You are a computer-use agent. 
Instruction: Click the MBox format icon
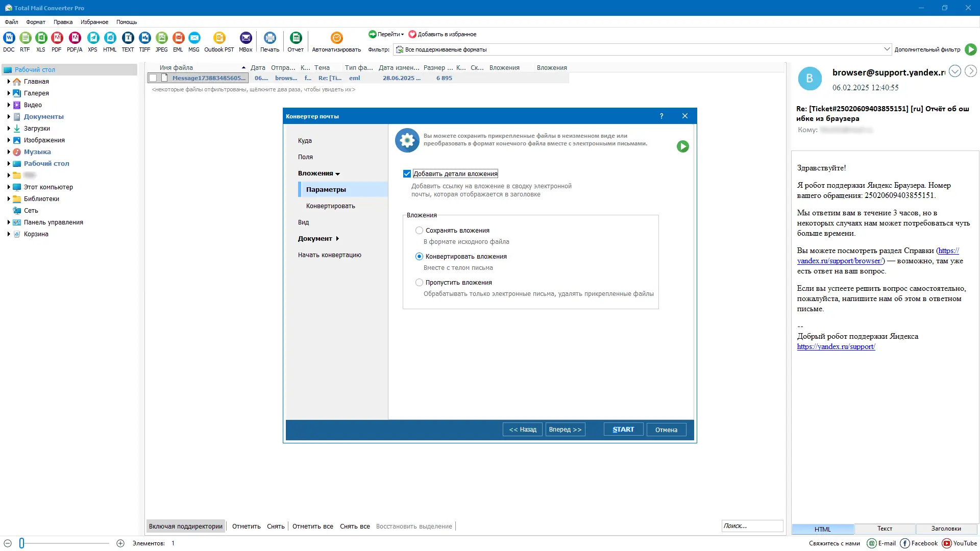pos(246,38)
